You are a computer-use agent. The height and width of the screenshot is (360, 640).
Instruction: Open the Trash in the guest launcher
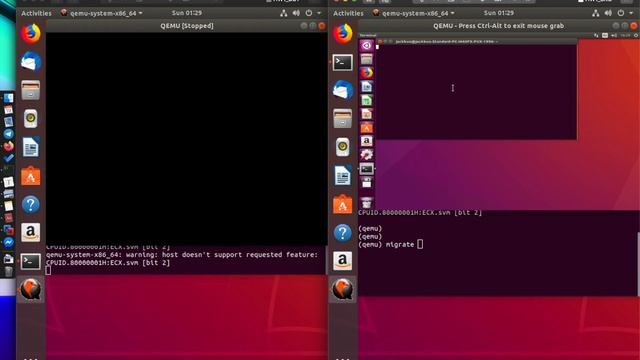pyautogui.click(x=367, y=202)
